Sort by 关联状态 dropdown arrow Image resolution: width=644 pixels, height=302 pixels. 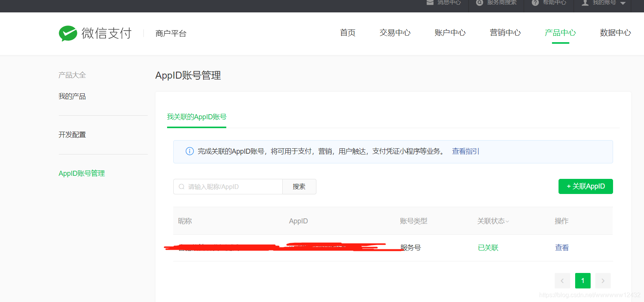coord(507,221)
